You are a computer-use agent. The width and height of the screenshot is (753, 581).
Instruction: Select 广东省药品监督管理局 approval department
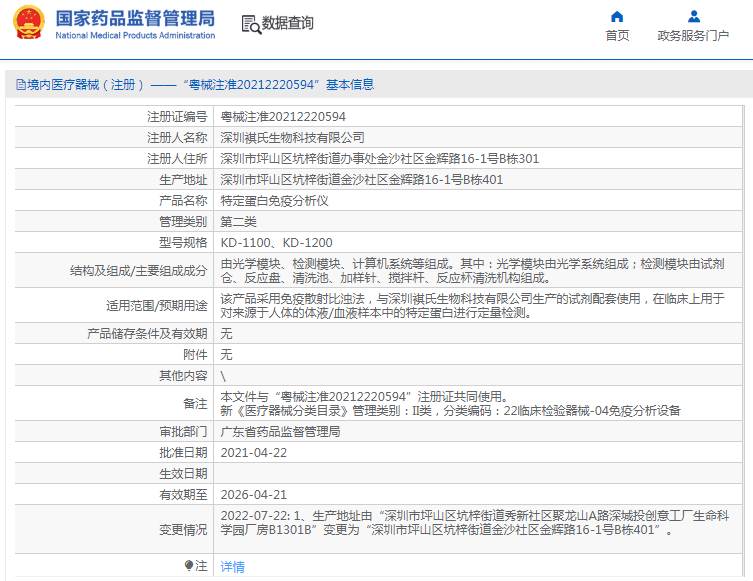point(280,432)
